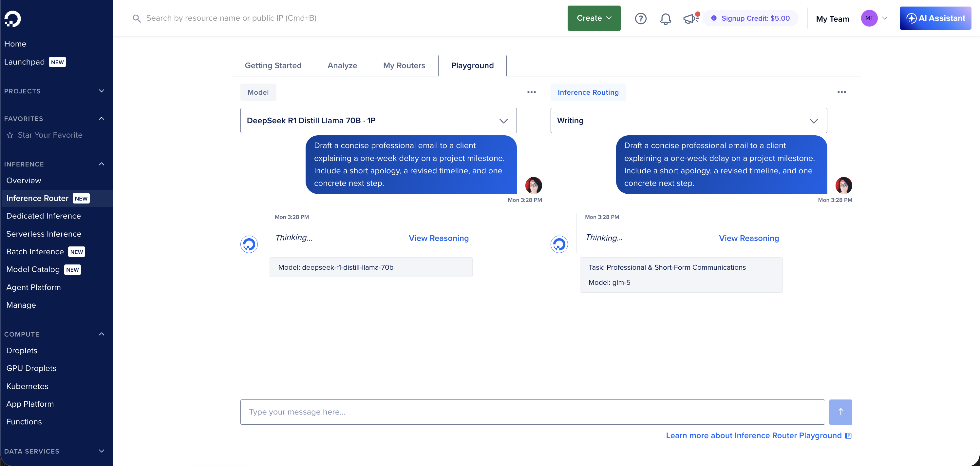Open Serverless Inference

coord(44,234)
